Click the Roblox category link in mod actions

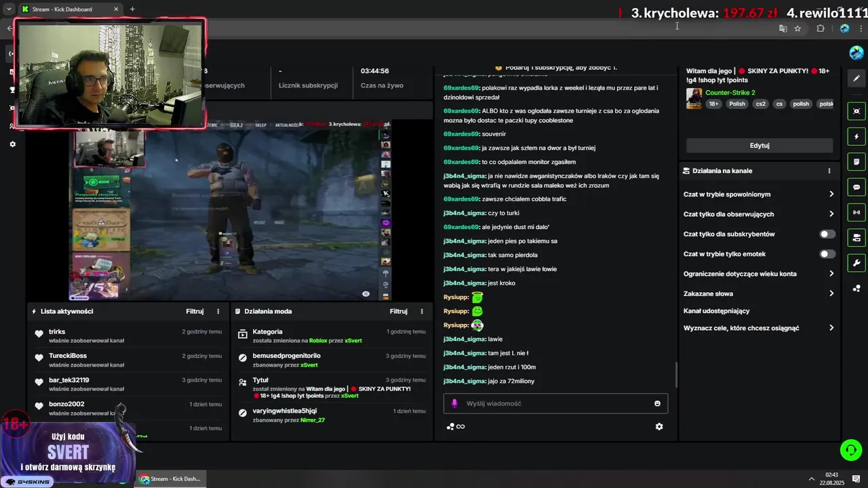coord(318,340)
